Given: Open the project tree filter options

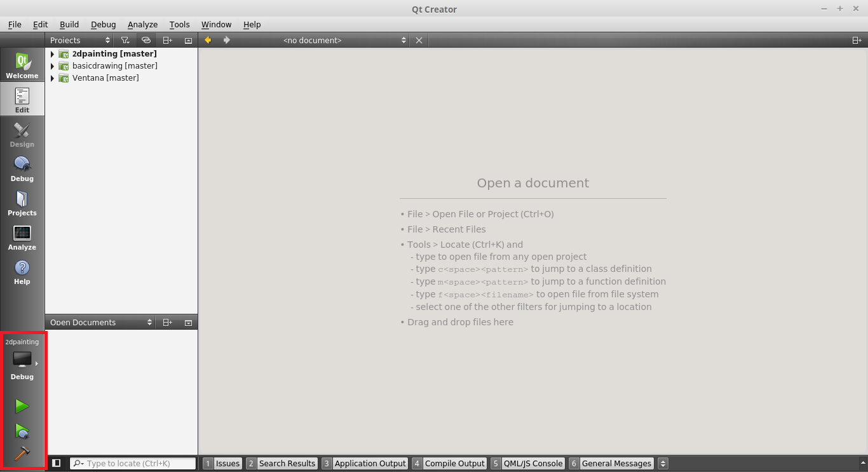Looking at the screenshot, I should click(125, 40).
